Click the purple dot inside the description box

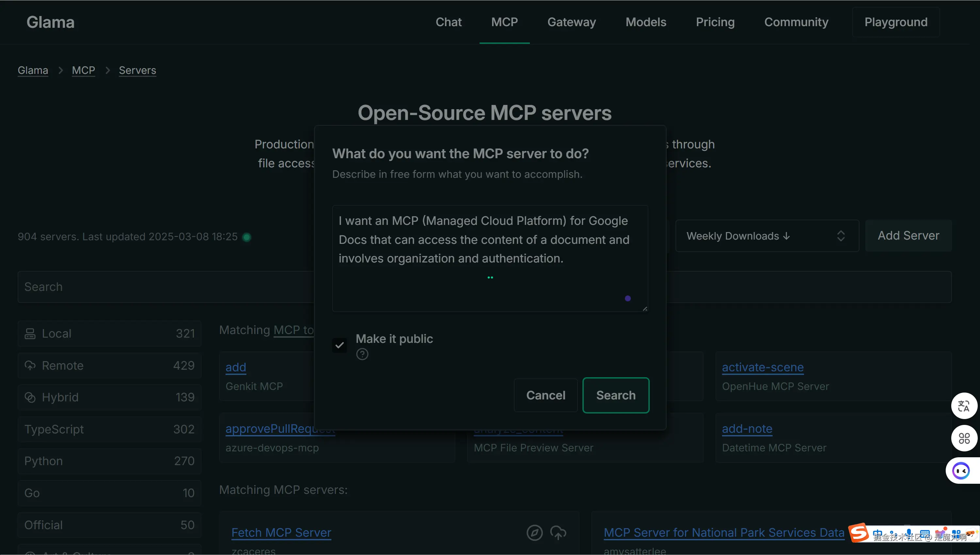point(628,298)
